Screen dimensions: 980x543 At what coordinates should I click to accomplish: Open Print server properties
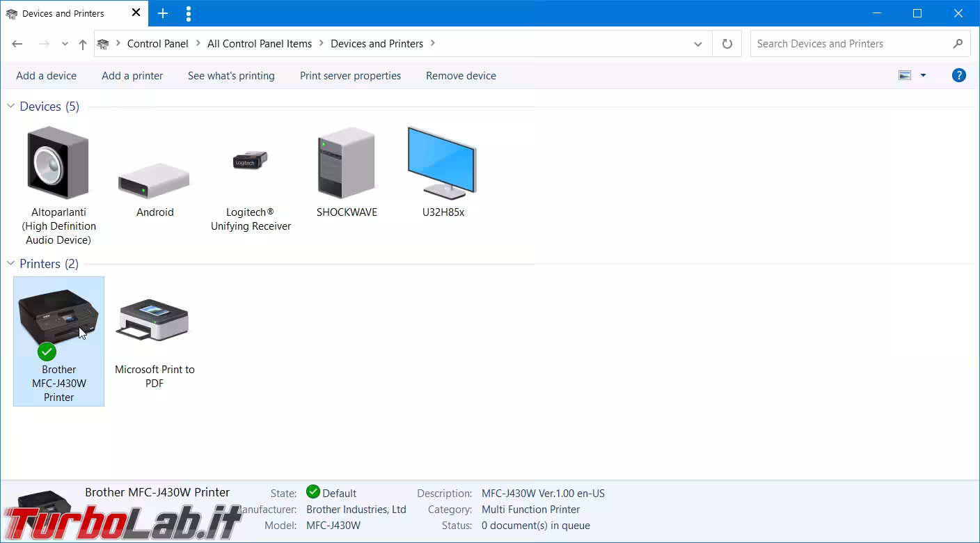tap(350, 76)
